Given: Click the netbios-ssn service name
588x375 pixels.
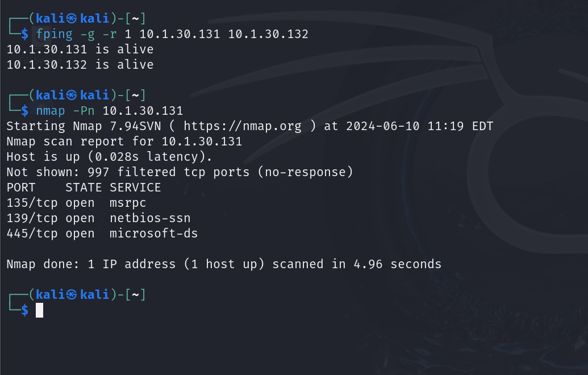Looking at the screenshot, I should tap(150, 218).
